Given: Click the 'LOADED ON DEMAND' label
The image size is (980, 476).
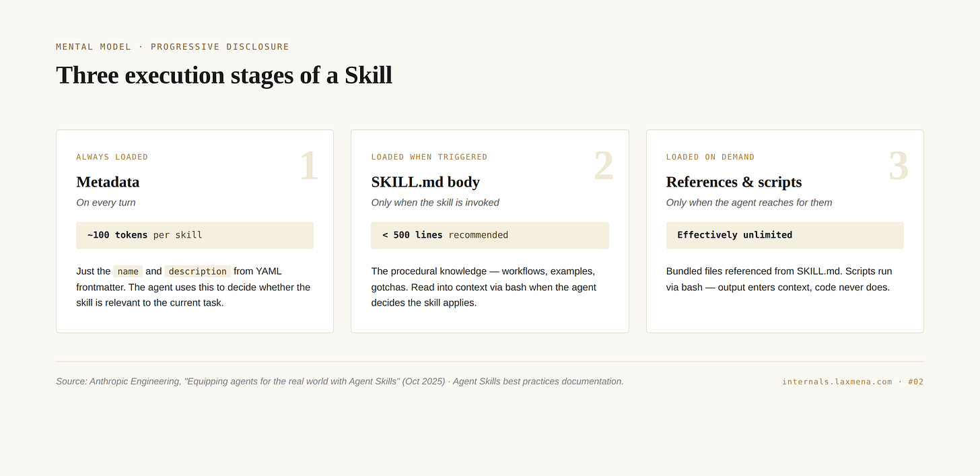Looking at the screenshot, I should click(711, 157).
